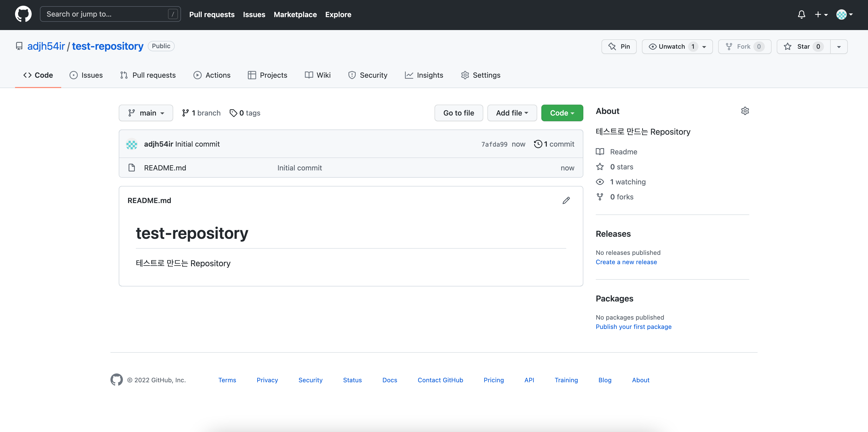Image resolution: width=868 pixels, height=432 pixels.
Task: Open the repository Settings tab
Action: pyautogui.click(x=480, y=75)
